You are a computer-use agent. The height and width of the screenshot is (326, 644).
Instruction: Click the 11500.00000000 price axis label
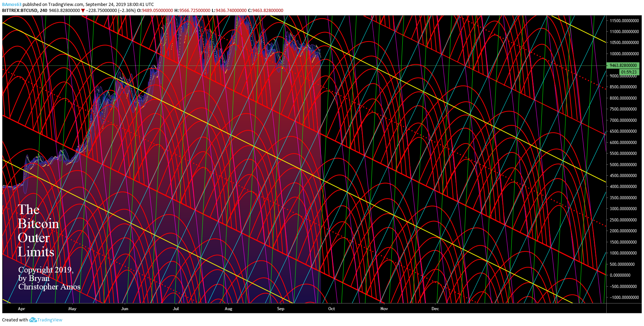[x=624, y=21]
